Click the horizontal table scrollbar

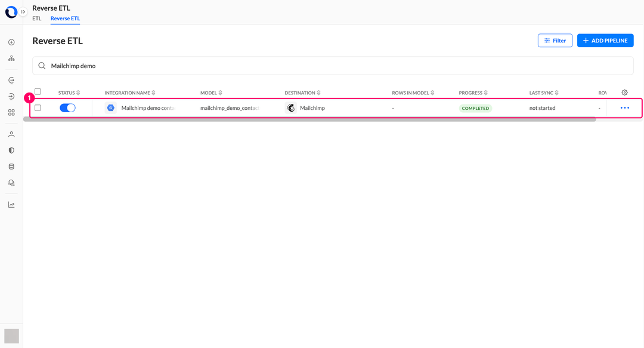(x=309, y=119)
